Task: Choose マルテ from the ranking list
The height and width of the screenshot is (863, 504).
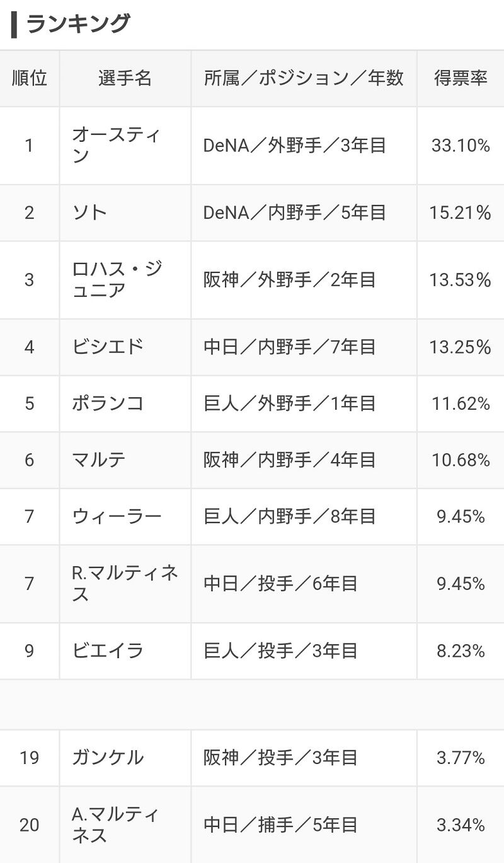Action: (99, 460)
